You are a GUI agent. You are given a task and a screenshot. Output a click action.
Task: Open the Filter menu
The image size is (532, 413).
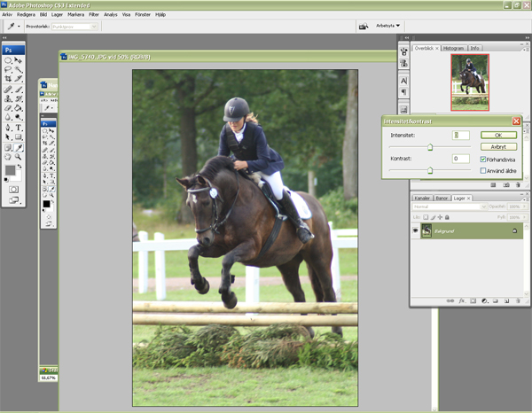coord(94,14)
